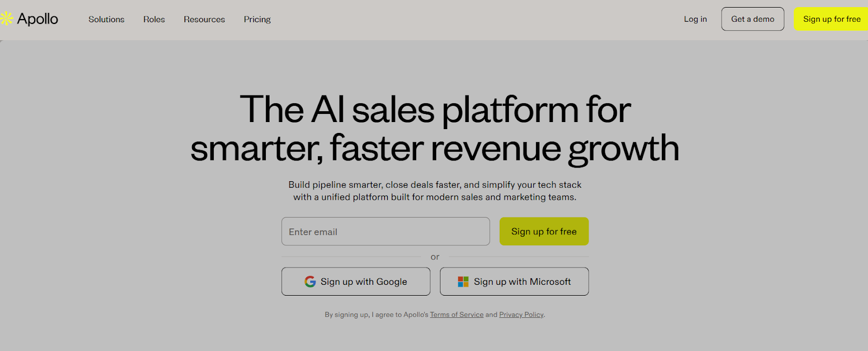
Task: Select Pricing in the navigation bar
Action: pos(257,20)
